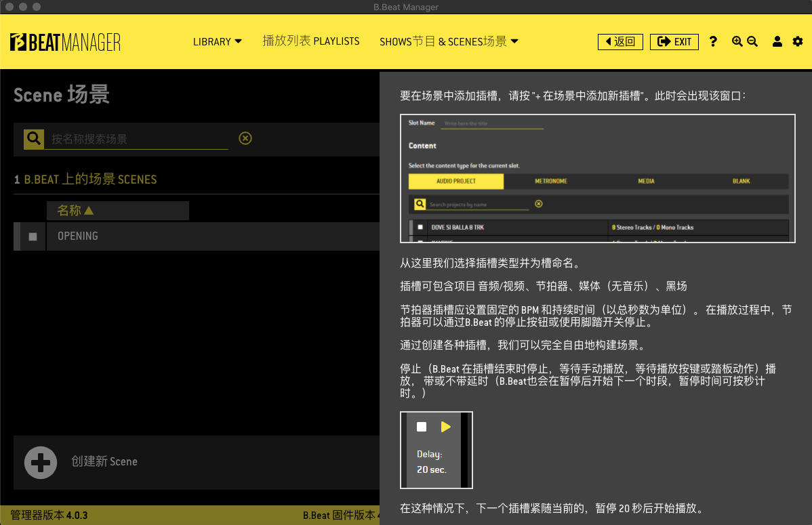The width and height of the screenshot is (812, 525).
Task: Click the Scene 场景 page title
Action: [61, 95]
